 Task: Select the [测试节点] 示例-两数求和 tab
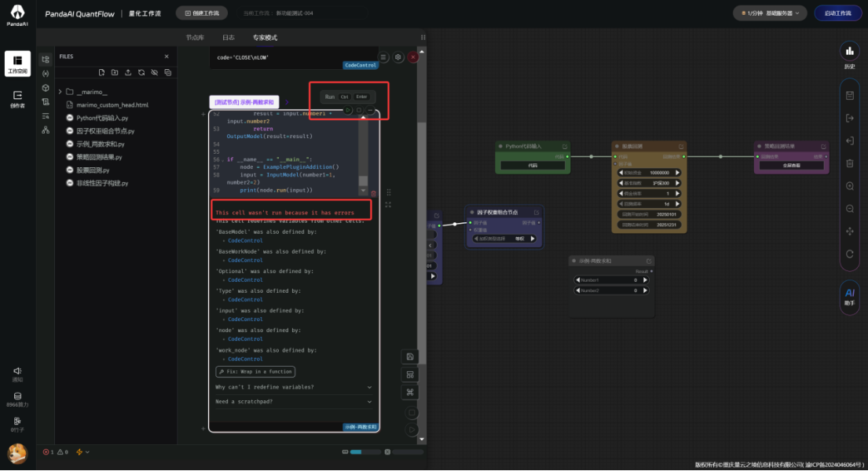(244, 102)
